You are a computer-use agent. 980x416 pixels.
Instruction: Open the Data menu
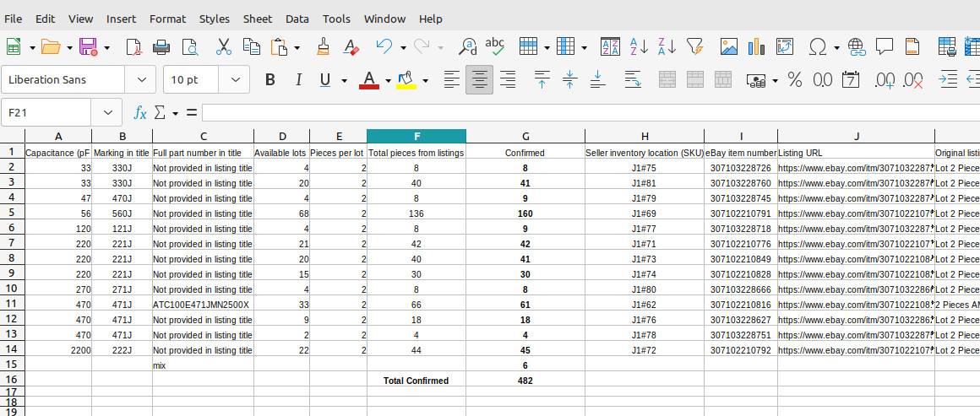click(x=297, y=19)
